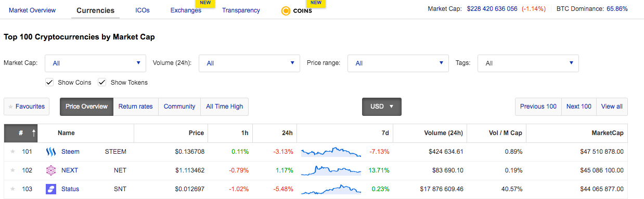The width and height of the screenshot is (644, 199).
Task: Click the Steem coin logo icon
Action: click(x=50, y=152)
